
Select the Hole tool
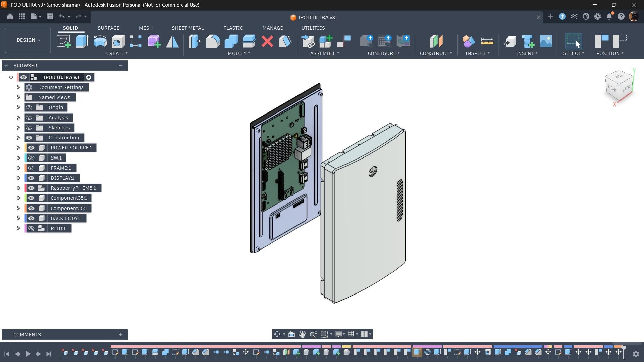click(118, 41)
